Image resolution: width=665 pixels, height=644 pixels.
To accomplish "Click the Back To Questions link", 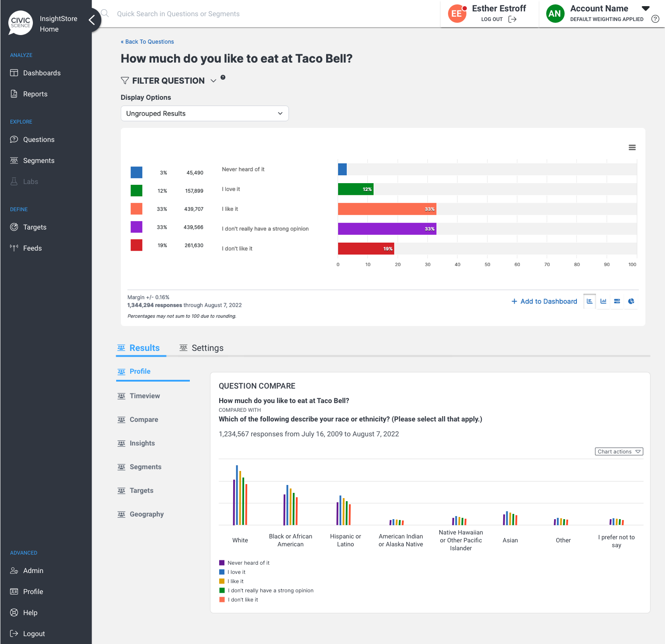I will click(147, 42).
